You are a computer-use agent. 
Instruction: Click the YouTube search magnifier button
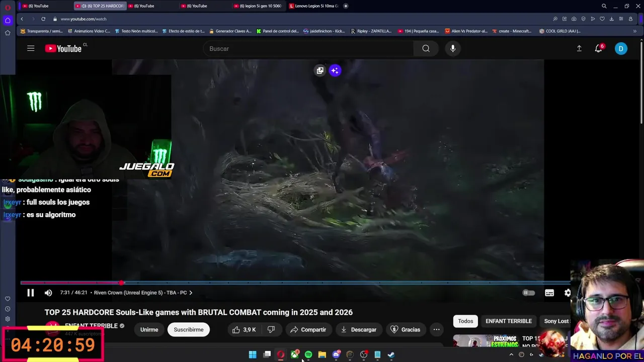coord(426,48)
